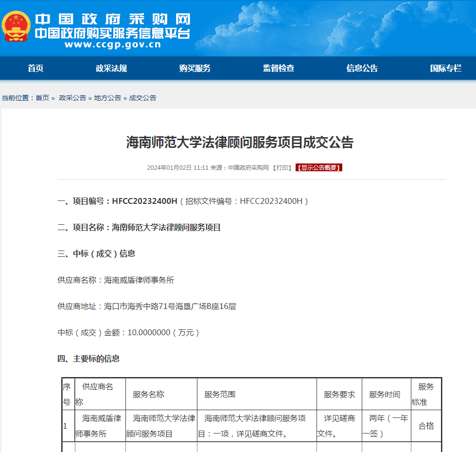476x452 pixels.
Task: Click the announcement title 海南师范大学法律顾问服务项目成交公告
Action: click(240, 143)
